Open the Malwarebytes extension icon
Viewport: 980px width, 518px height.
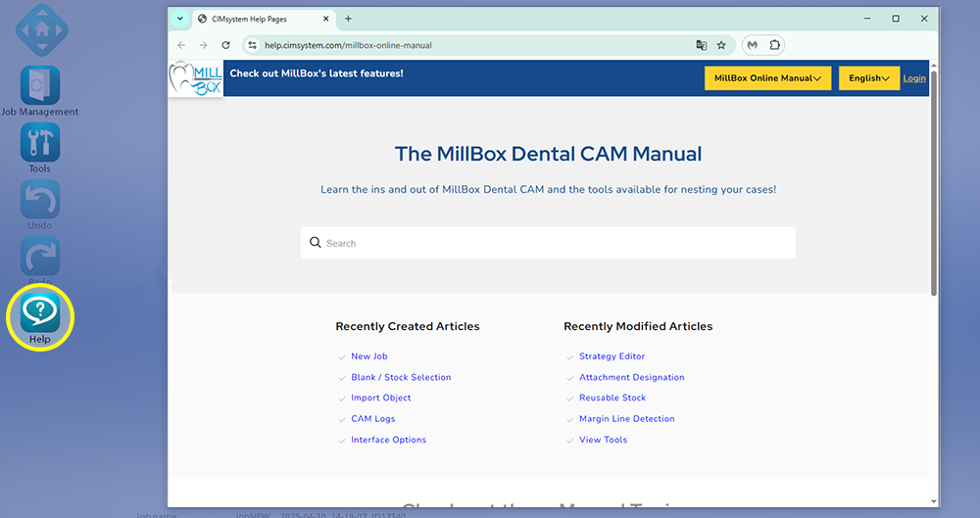click(753, 45)
